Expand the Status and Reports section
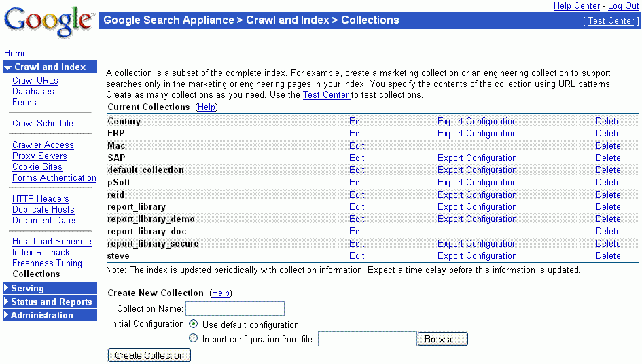 [50, 302]
